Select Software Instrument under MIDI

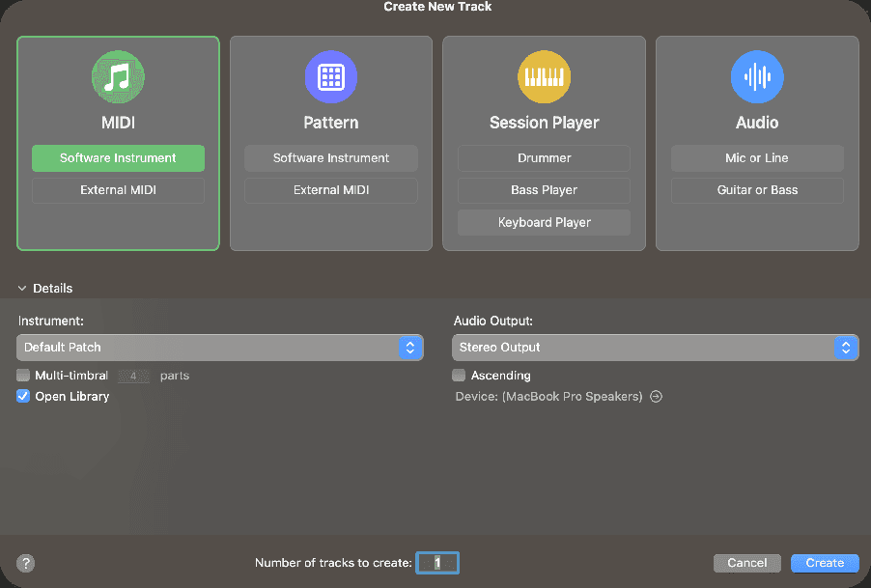pyautogui.click(x=118, y=158)
